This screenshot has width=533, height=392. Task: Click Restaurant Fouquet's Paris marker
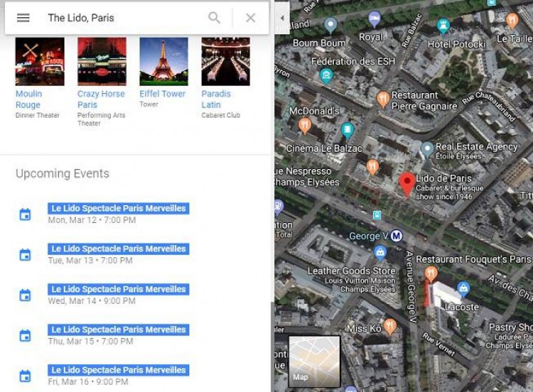[431, 273]
